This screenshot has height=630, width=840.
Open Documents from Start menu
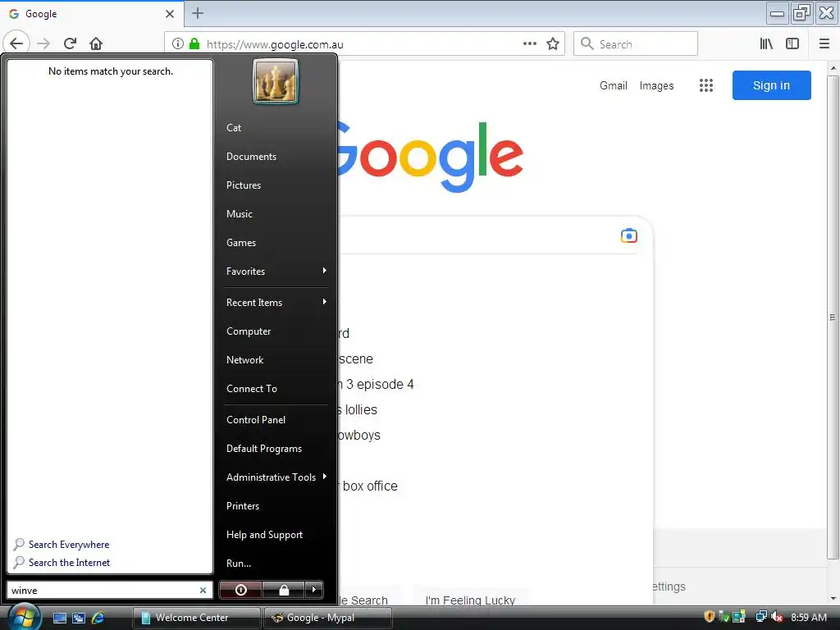point(251,157)
